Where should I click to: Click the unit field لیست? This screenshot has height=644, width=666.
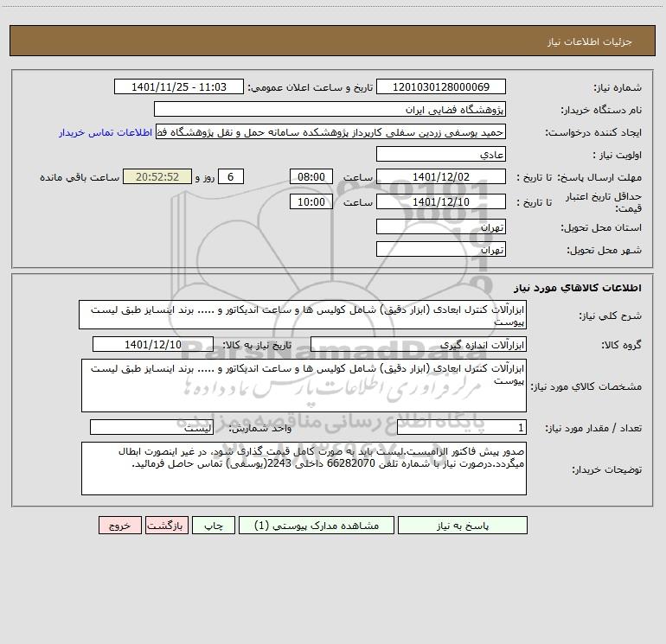coord(151,428)
